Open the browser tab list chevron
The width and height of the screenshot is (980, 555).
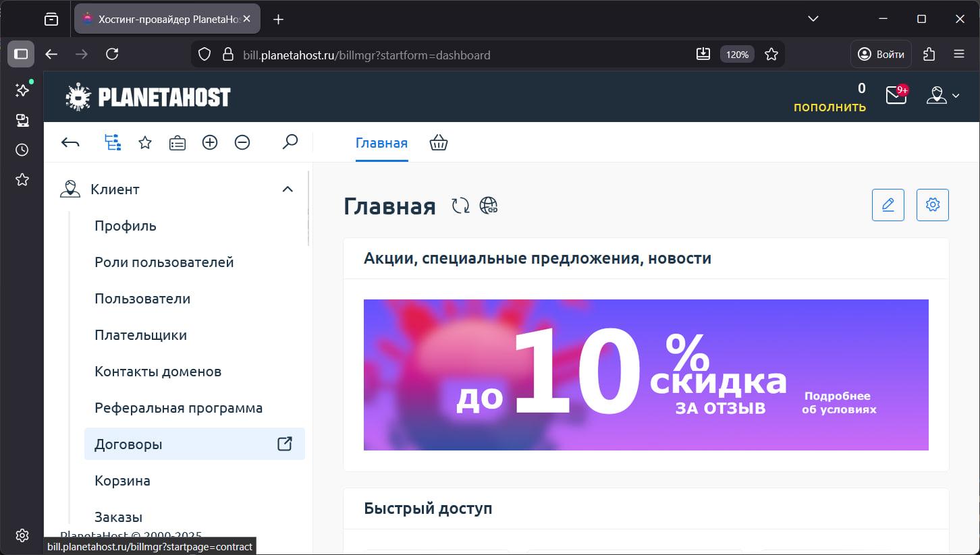pyautogui.click(x=813, y=19)
